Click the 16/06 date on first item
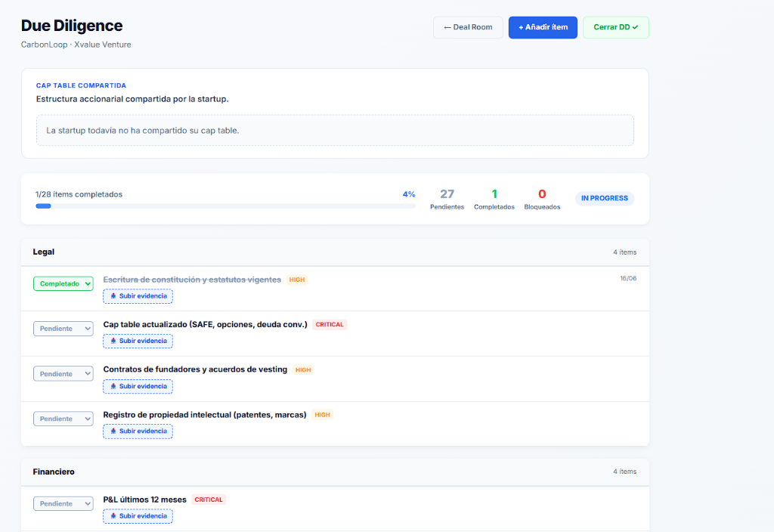 (x=628, y=278)
